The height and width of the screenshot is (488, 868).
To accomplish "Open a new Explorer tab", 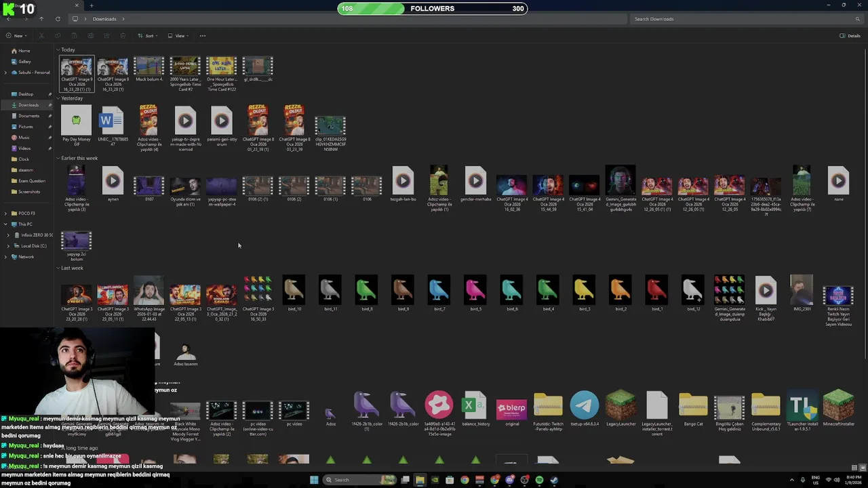I will pyautogui.click(x=92, y=5).
